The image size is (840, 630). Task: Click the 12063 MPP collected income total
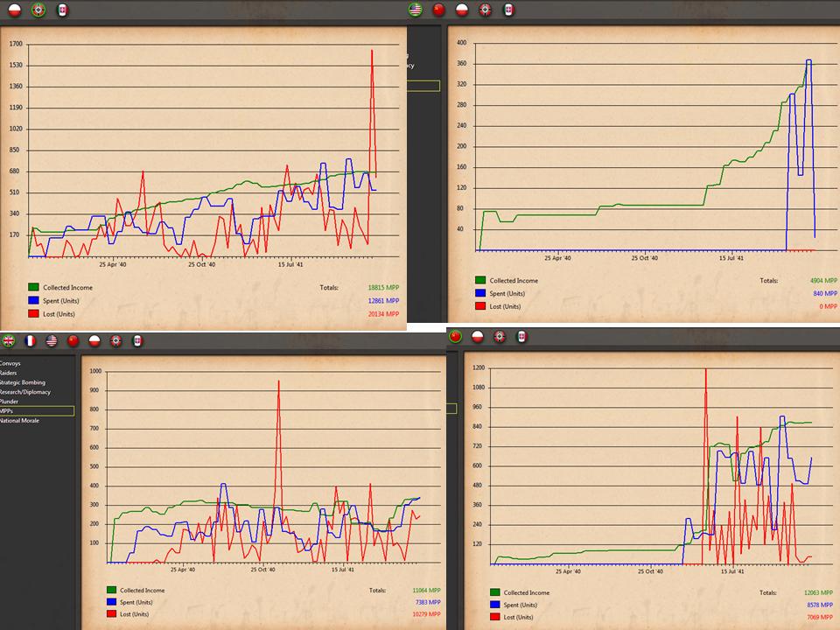click(818, 592)
